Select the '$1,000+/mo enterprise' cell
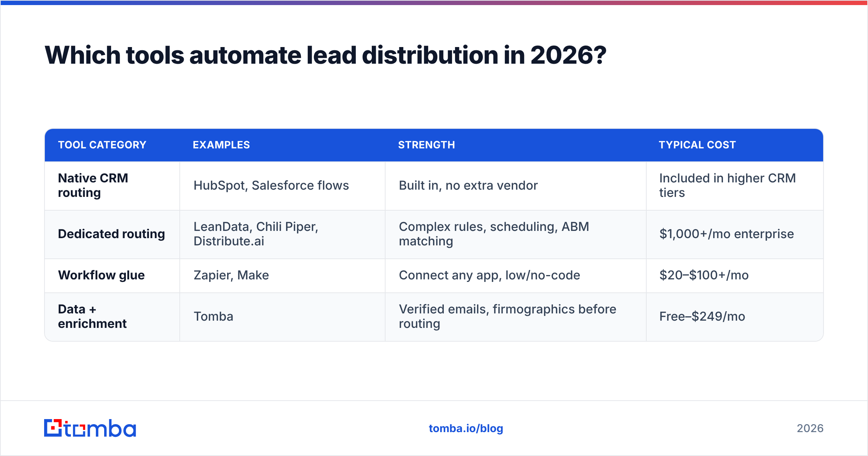The image size is (868, 456). [x=735, y=235]
